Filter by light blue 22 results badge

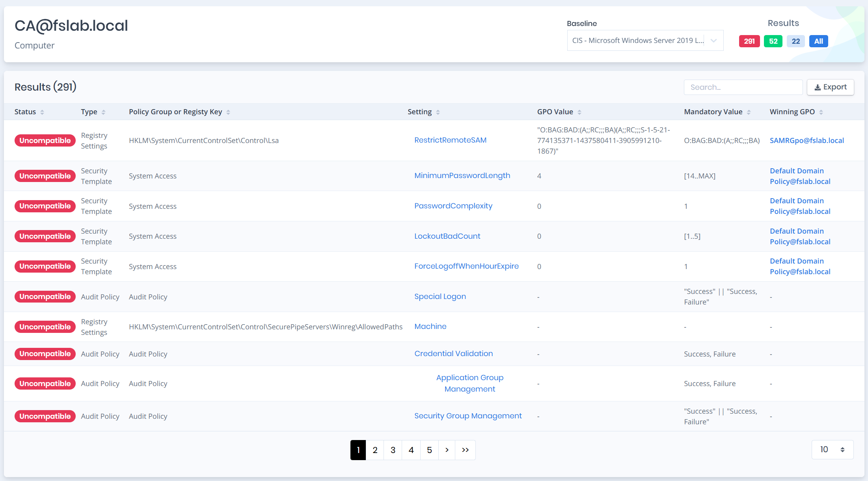[795, 41]
